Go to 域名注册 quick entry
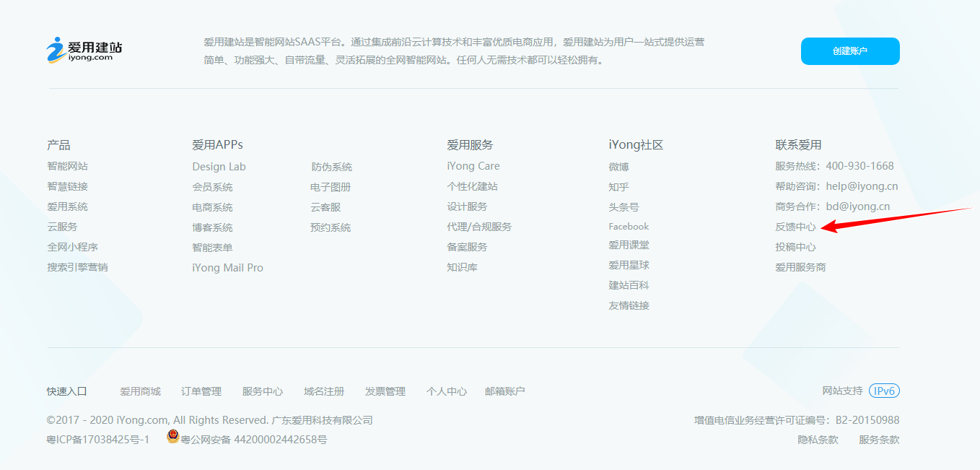980x470 pixels. tap(324, 391)
